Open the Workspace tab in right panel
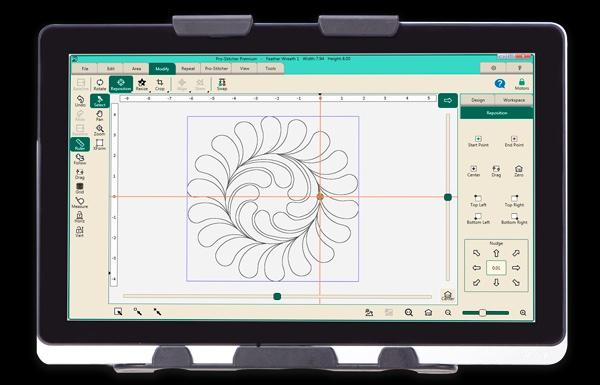The image size is (600, 385). [514, 100]
